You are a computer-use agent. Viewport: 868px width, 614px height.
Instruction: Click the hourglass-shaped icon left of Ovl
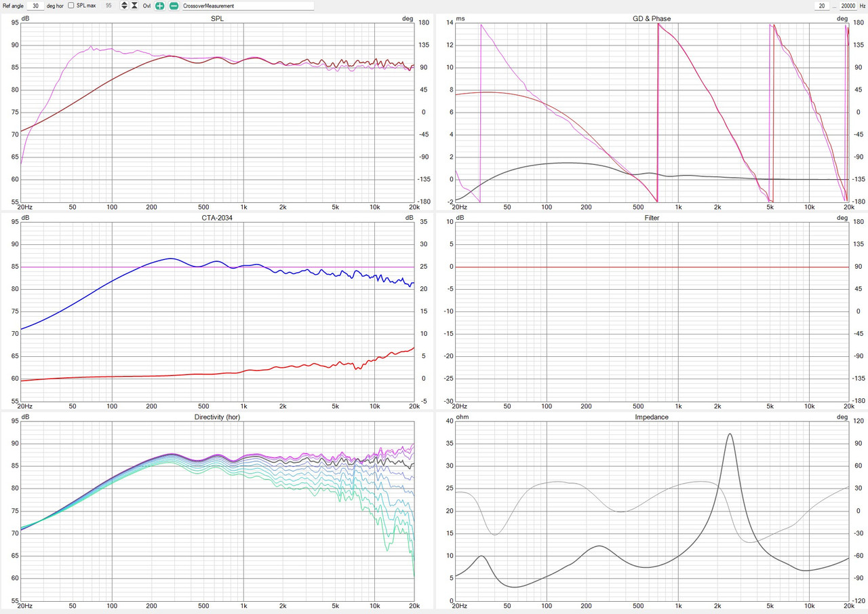point(134,5)
